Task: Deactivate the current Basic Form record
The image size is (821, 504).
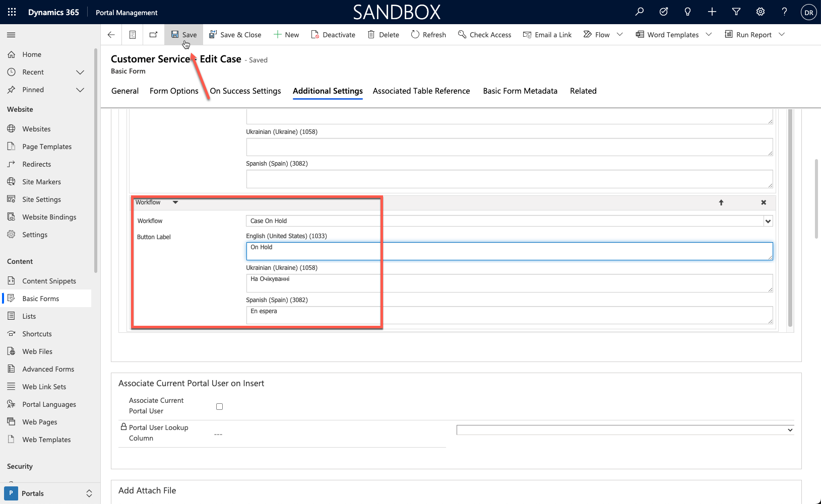Action: tap(333, 34)
